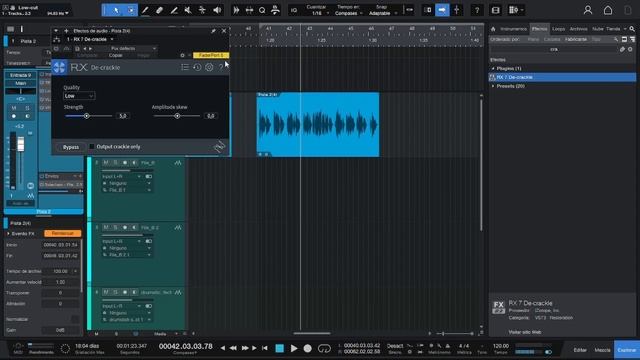The width and height of the screenshot is (640, 360).
Task: Mute the drumstic track
Action: click(106, 292)
